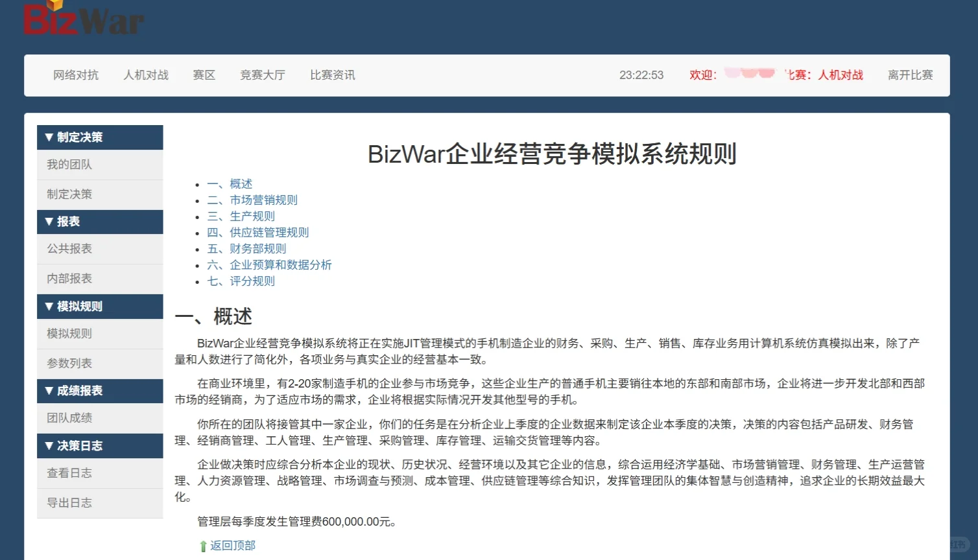Collapse the 制定决策 sidebar section
Viewport: 978px width, 560px height.
click(100, 137)
